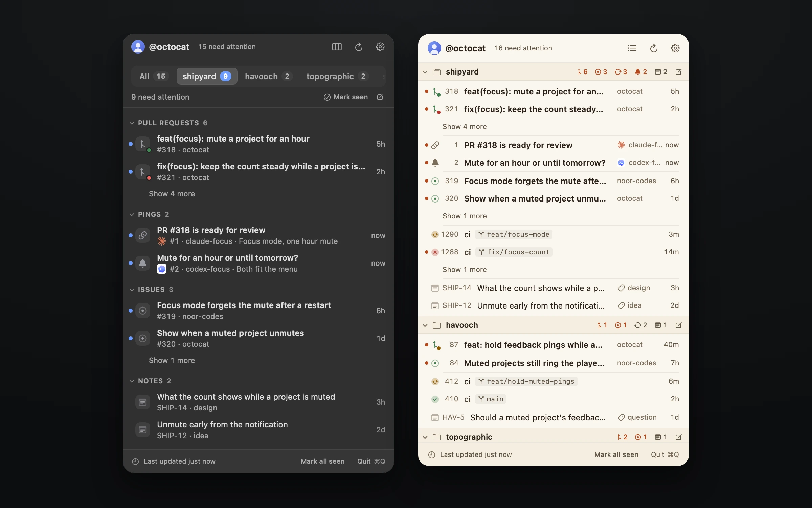This screenshot has height=508, width=812.
Task: Click @octocat avatar in the light panel
Action: [x=434, y=48]
